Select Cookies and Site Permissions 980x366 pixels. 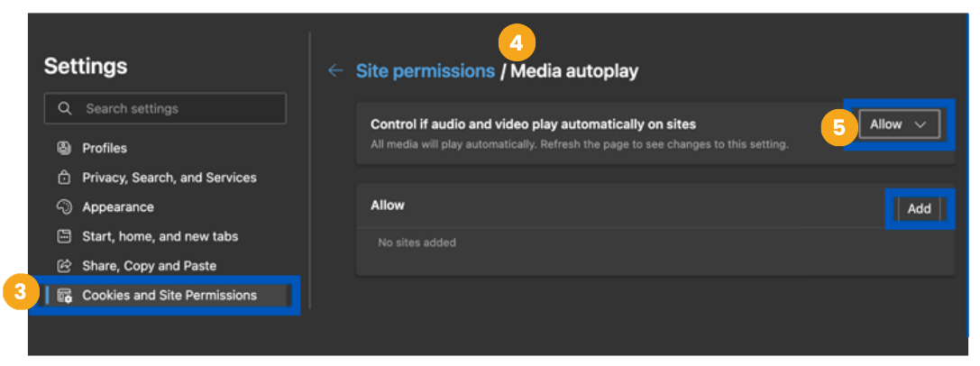[169, 296]
